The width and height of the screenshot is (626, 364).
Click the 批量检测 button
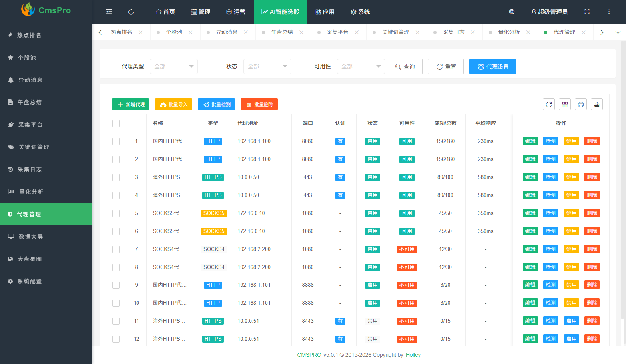point(216,104)
